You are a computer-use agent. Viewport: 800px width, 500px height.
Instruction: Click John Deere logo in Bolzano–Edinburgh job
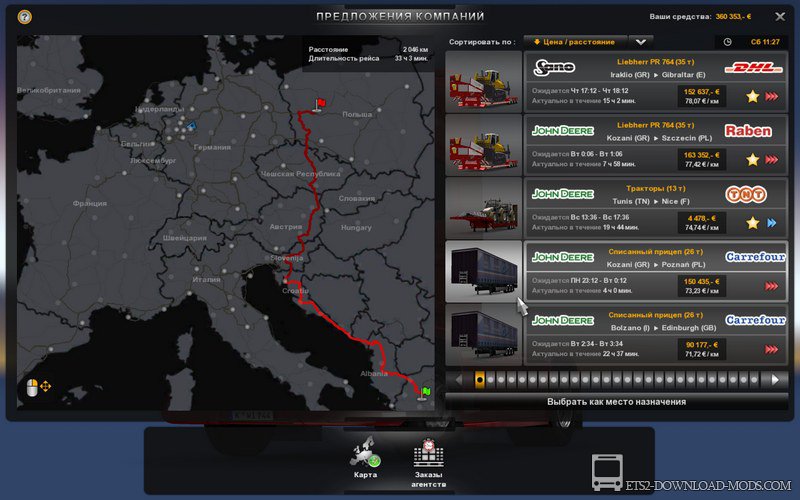[x=563, y=320]
